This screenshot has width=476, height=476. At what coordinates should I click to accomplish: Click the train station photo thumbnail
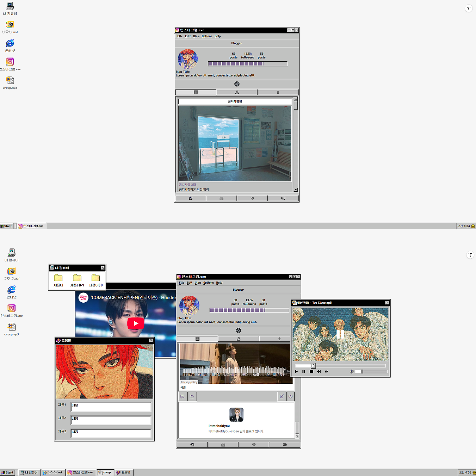tap(235, 144)
